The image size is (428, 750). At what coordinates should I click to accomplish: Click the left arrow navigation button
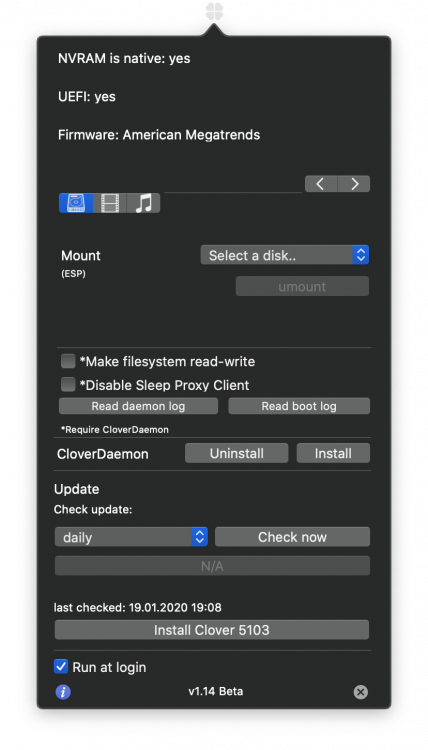tap(321, 184)
